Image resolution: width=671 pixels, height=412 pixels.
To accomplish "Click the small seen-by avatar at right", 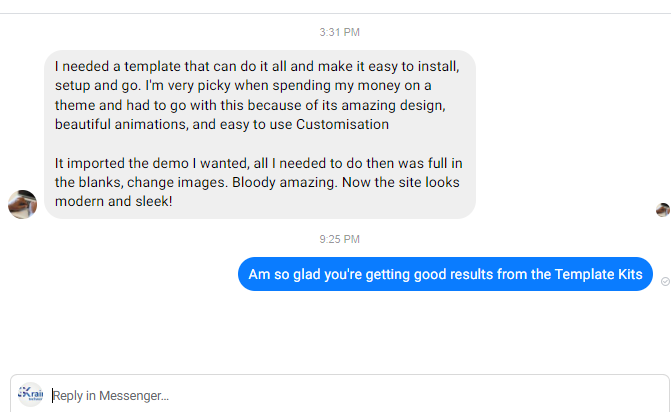I will click(x=662, y=210).
